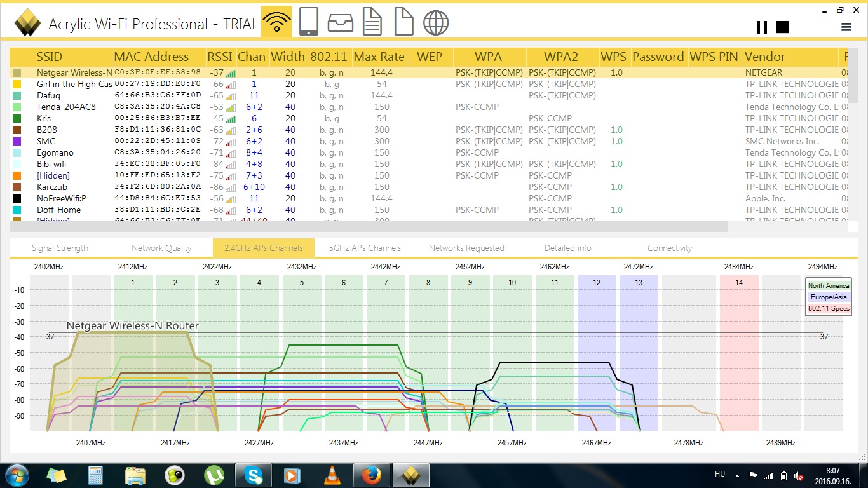The width and height of the screenshot is (868, 488).
Task: Click MAC address 00:25:86:B3:B7:EE
Action: (158, 118)
